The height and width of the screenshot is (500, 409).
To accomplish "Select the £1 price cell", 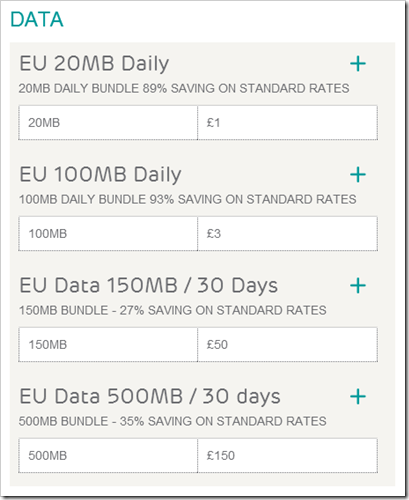I will (x=288, y=123).
